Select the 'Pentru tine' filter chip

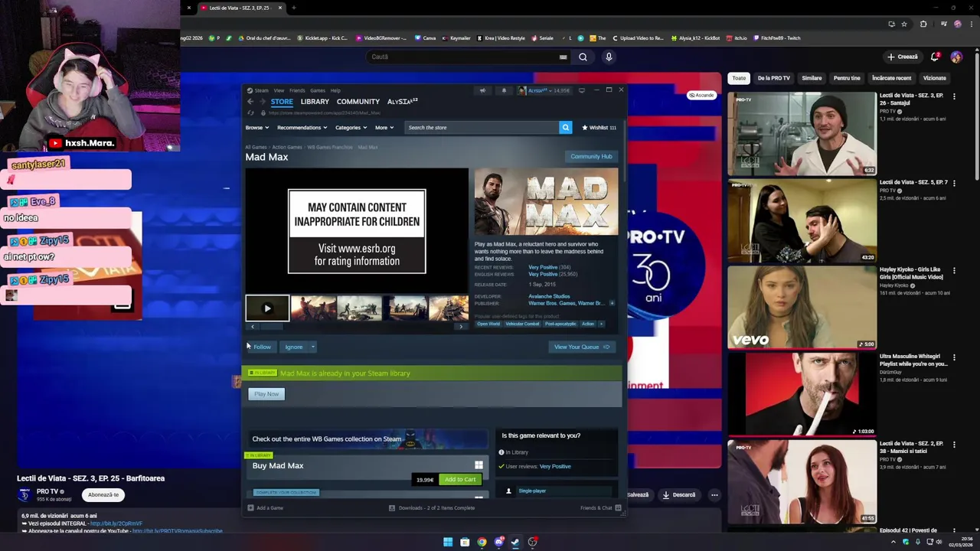(x=847, y=78)
